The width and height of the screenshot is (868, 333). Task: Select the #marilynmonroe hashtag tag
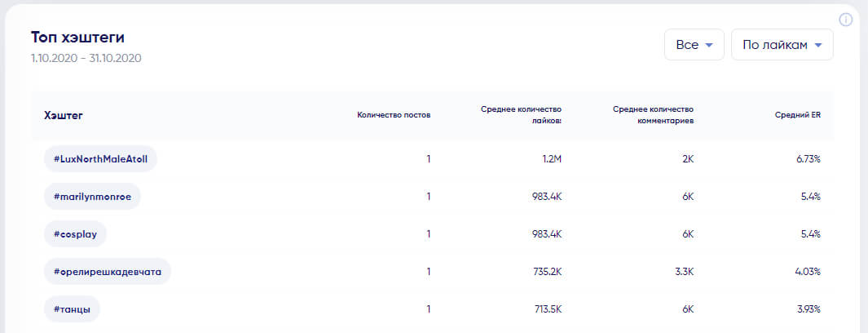(92, 197)
